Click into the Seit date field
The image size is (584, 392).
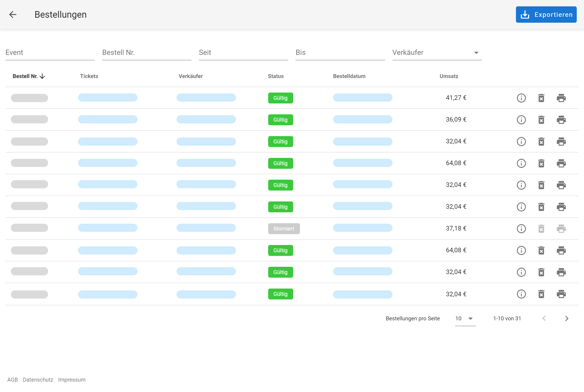243,52
